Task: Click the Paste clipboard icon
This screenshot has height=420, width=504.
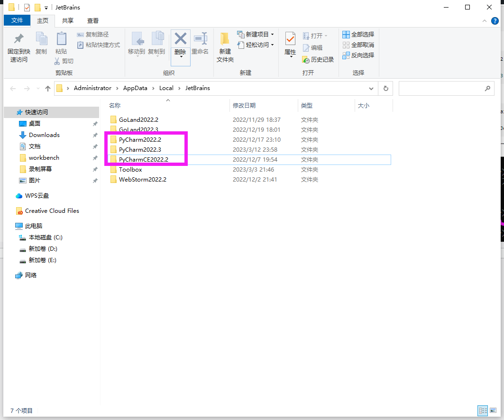Action: [61, 39]
